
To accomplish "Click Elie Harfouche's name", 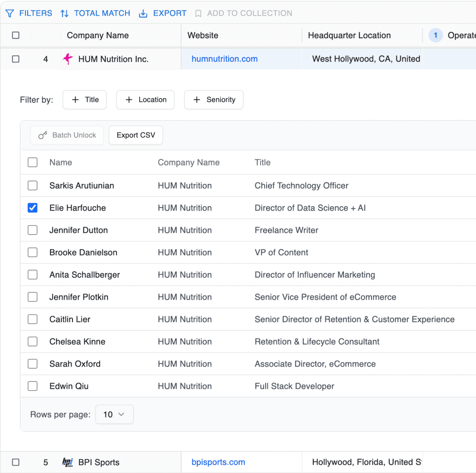I will [x=78, y=208].
